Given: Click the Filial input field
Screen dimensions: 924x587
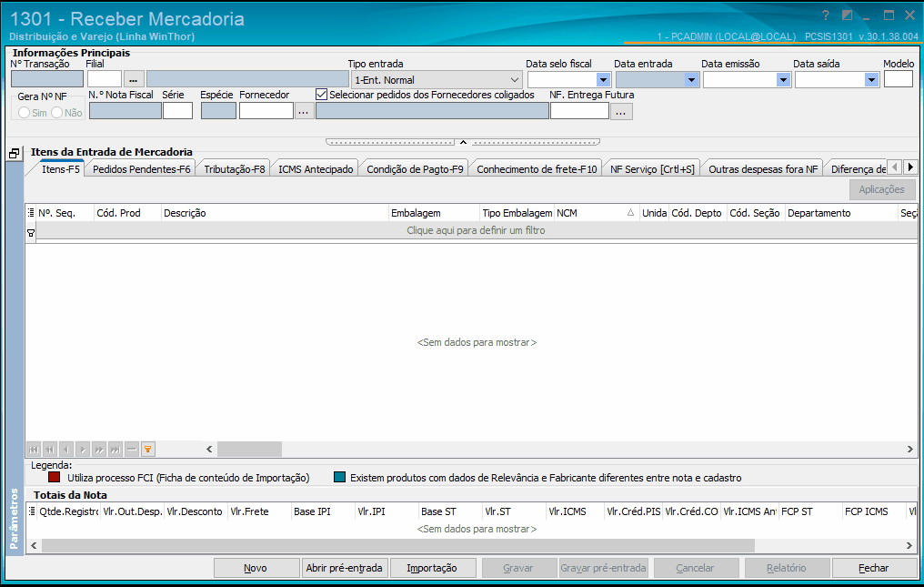Looking at the screenshot, I should tap(105, 79).
